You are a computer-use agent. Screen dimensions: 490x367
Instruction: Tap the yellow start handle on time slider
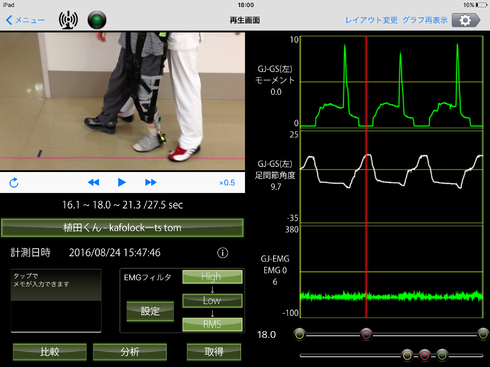click(x=300, y=334)
